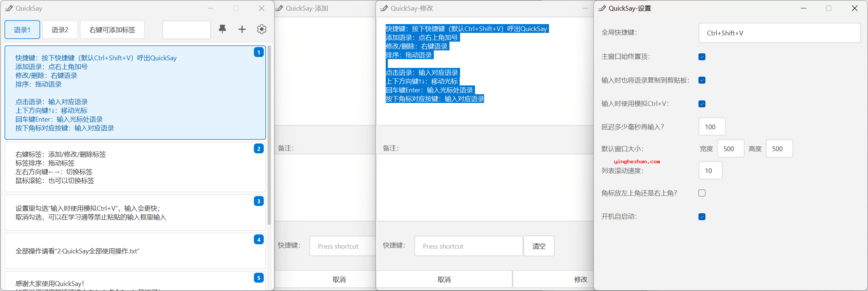Click the 列表滚动速度 value field

710,171
